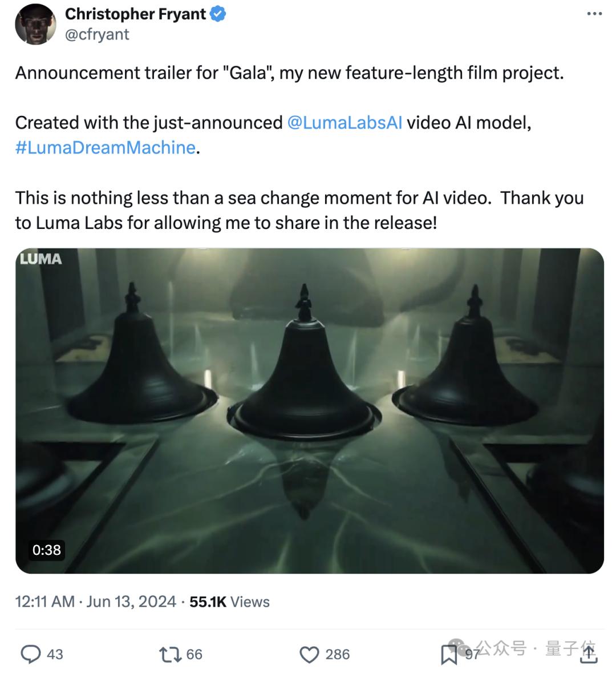The height and width of the screenshot is (673, 616).
Task: Click the repost count 66
Action: click(x=194, y=654)
